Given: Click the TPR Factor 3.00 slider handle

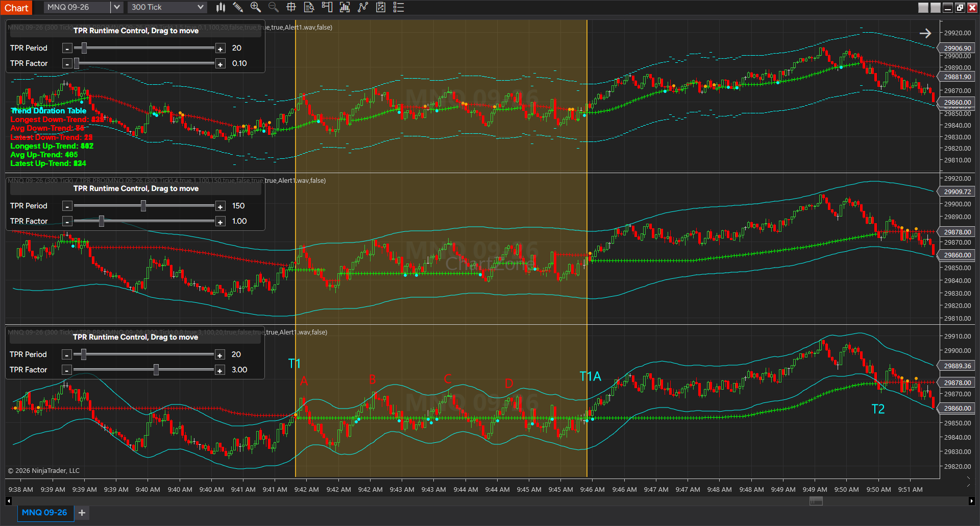Looking at the screenshot, I should coord(156,369).
